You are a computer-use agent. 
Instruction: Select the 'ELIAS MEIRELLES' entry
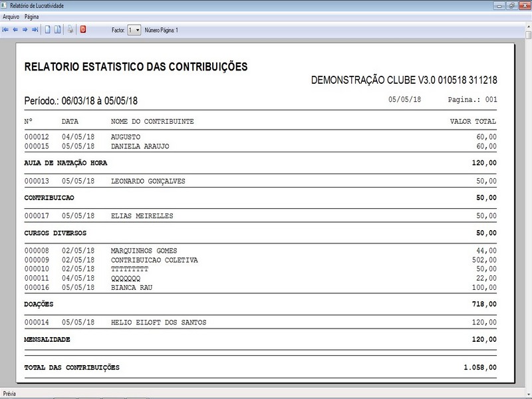142,216
